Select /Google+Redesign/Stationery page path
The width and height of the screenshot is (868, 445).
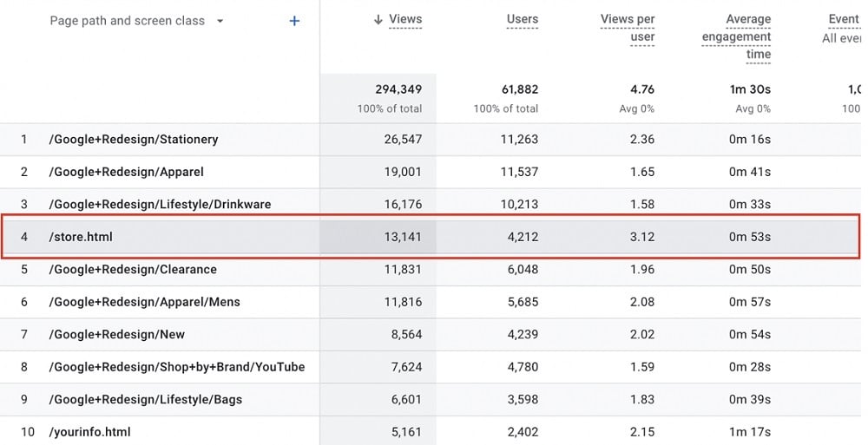(x=134, y=140)
